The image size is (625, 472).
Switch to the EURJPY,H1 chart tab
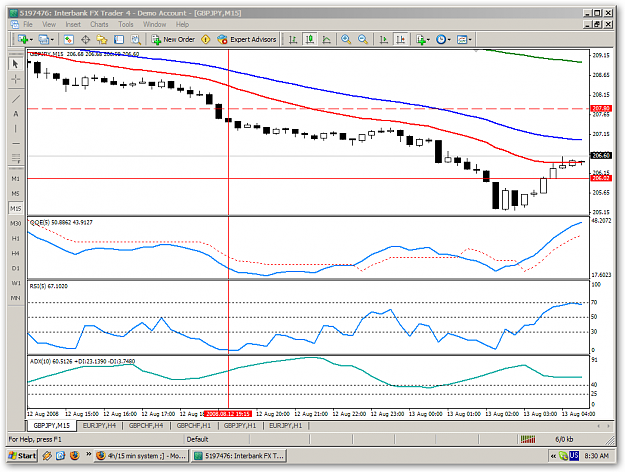[x=286, y=425]
